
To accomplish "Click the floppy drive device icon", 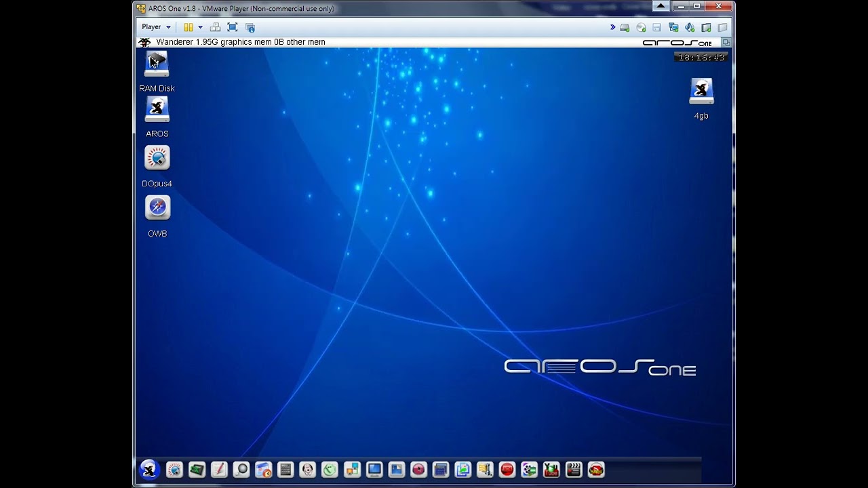I will 657,28.
